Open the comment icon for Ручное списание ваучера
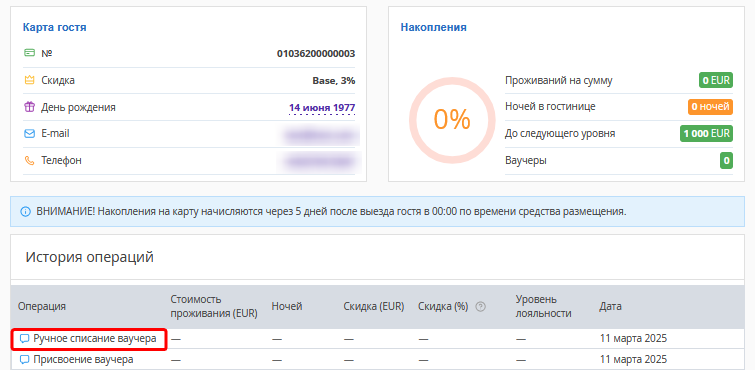Viewport: 755px width, 370px height. [x=24, y=339]
